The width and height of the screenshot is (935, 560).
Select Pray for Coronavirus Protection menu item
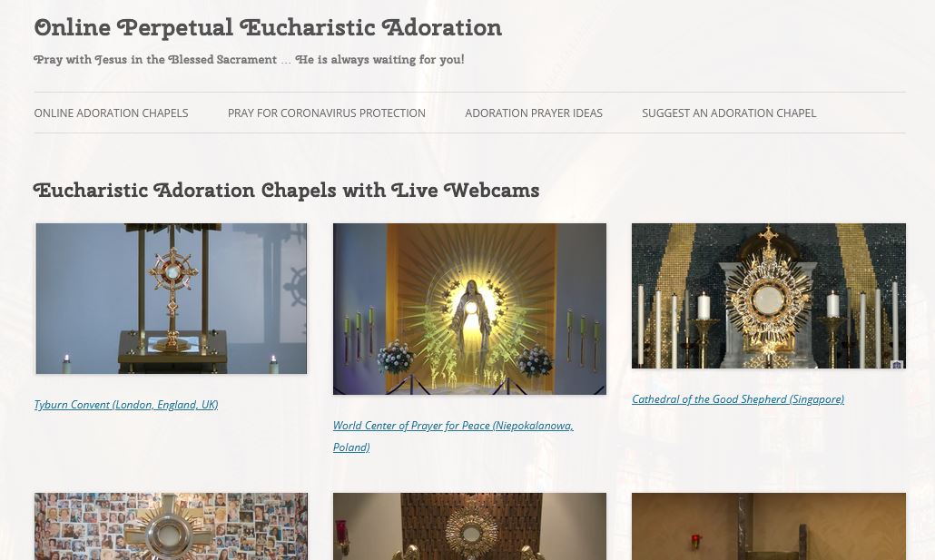[x=327, y=113]
